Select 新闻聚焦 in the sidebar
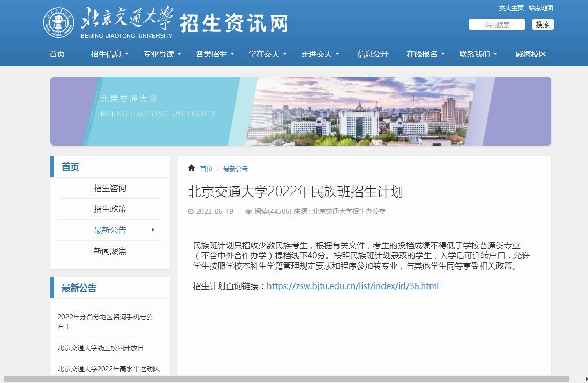 tap(110, 251)
